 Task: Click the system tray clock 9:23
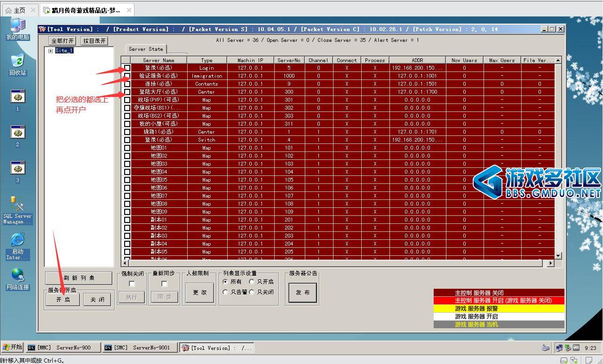pyautogui.click(x=590, y=348)
